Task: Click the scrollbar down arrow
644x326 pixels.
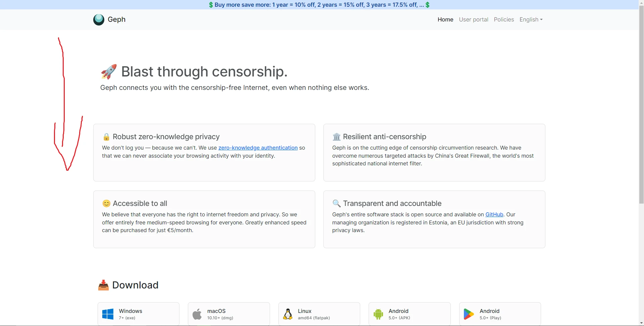Action: click(x=641, y=323)
